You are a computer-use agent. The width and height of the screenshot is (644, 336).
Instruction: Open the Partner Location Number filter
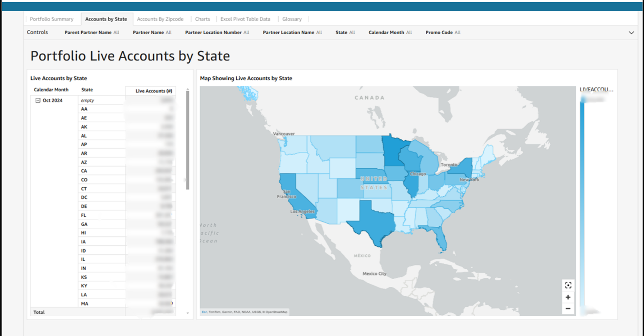[x=217, y=32]
